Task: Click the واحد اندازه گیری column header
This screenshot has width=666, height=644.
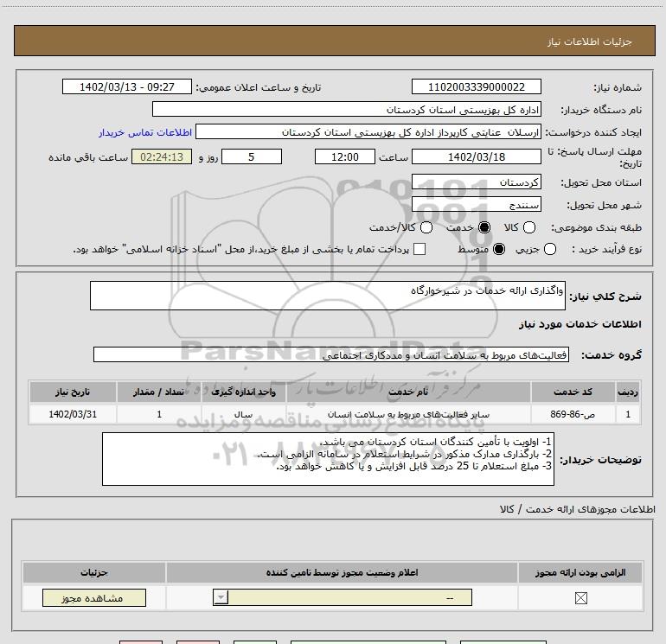Action: point(243,392)
